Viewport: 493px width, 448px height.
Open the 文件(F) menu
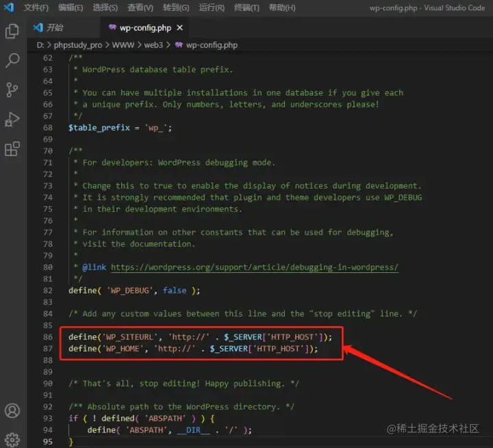[x=36, y=8]
